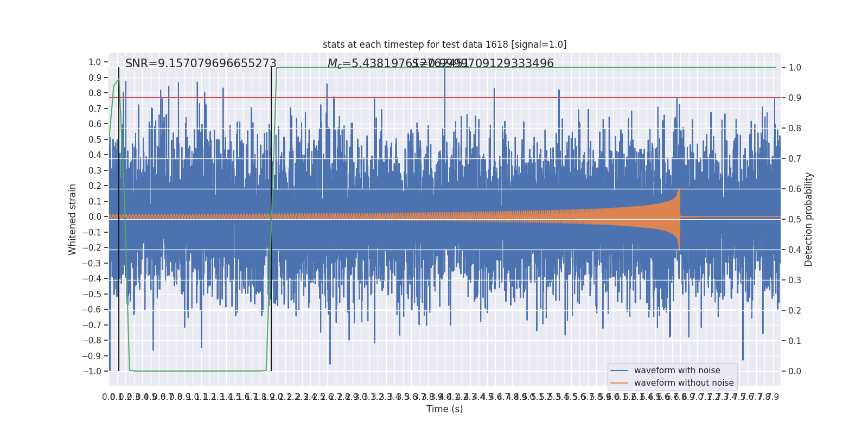Click the 'Time (s)' x-axis label

[x=444, y=409]
